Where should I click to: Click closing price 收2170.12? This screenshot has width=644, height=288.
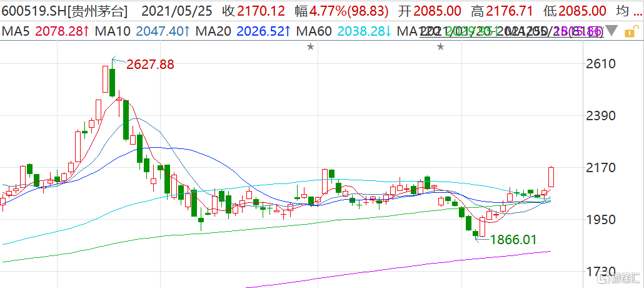[x=253, y=11]
